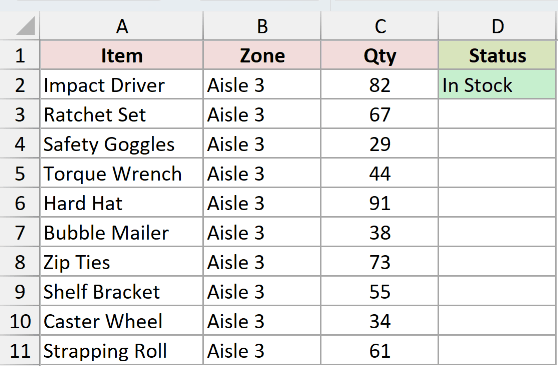This screenshot has width=558, height=366.
Task: Select column B header
Action: (262, 26)
